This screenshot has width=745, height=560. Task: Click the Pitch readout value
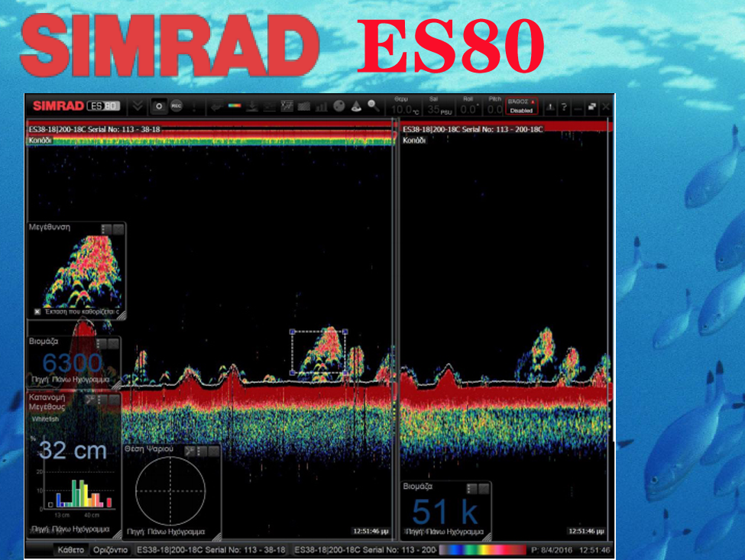coord(494,110)
